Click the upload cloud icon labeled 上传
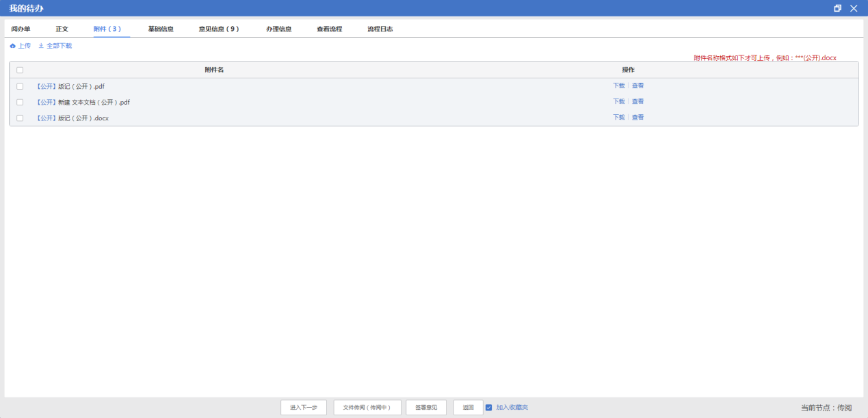868x418 pixels. pyautogui.click(x=13, y=46)
